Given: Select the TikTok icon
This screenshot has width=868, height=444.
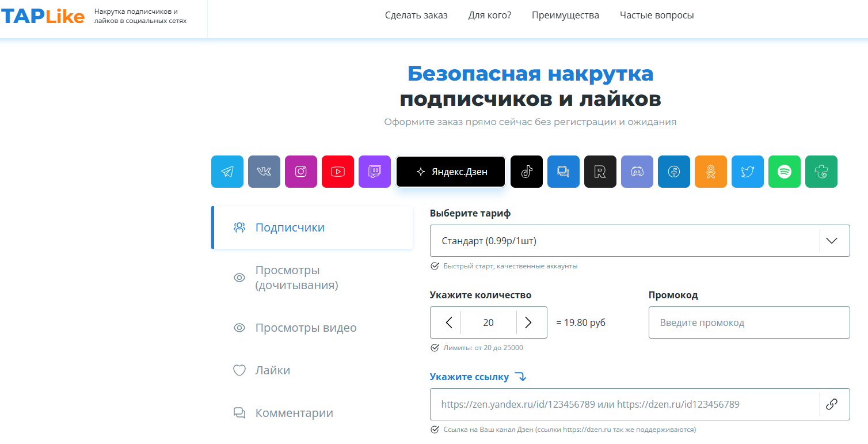Looking at the screenshot, I should [x=527, y=172].
